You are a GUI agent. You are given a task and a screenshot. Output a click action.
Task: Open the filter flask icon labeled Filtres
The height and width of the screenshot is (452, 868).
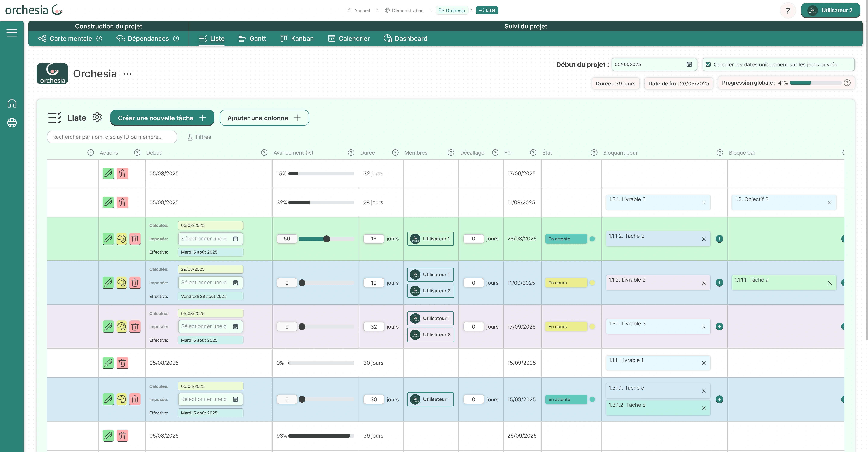190,137
